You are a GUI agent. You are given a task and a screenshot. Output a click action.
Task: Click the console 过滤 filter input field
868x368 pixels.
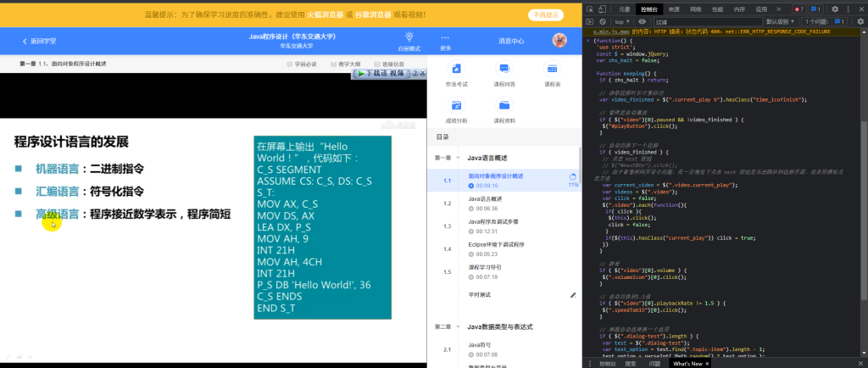[x=707, y=21]
